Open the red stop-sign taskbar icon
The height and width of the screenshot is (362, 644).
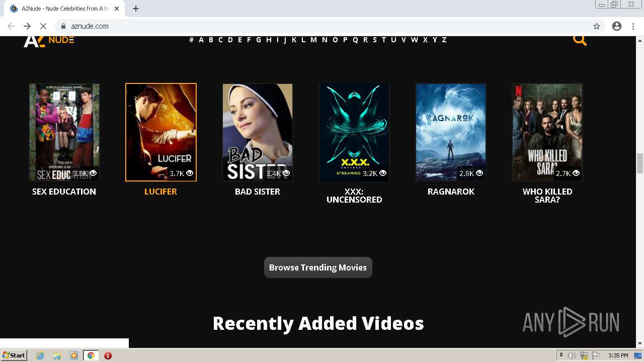coord(108,355)
